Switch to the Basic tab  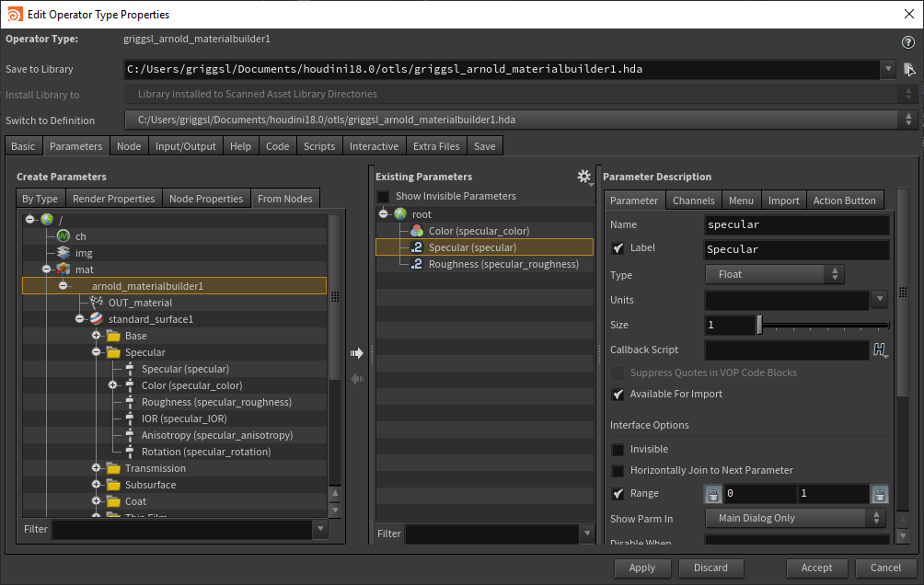pyautogui.click(x=23, y=146)
